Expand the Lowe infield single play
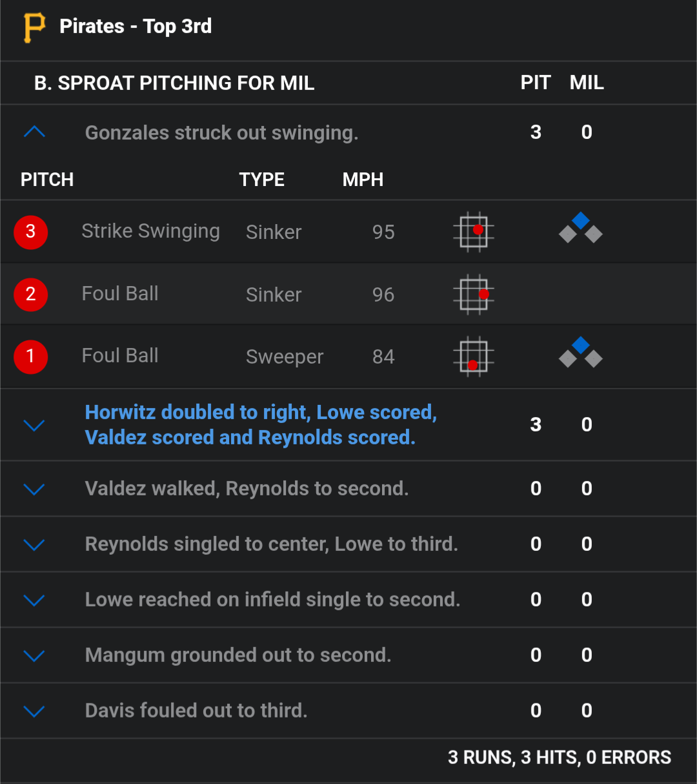 34,600
